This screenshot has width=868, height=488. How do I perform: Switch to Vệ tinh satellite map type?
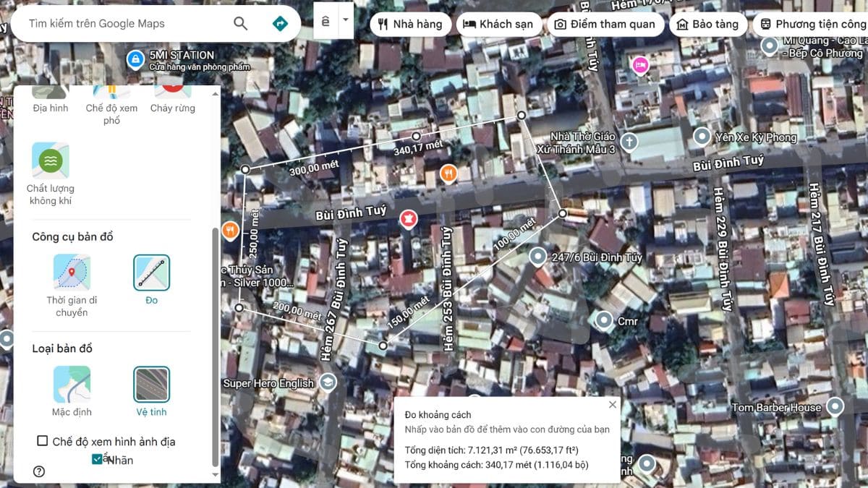click(152, 391)
